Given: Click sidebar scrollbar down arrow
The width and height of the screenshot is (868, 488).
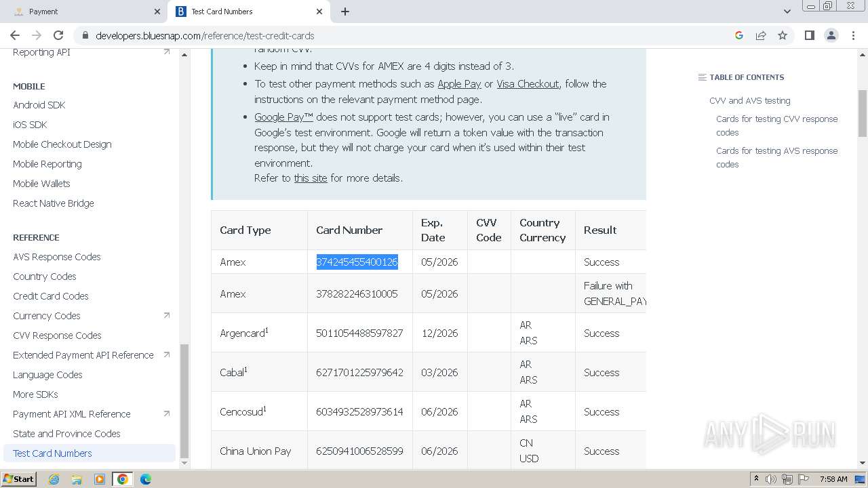Looking at the screenshot, I should tap(184, 463).
